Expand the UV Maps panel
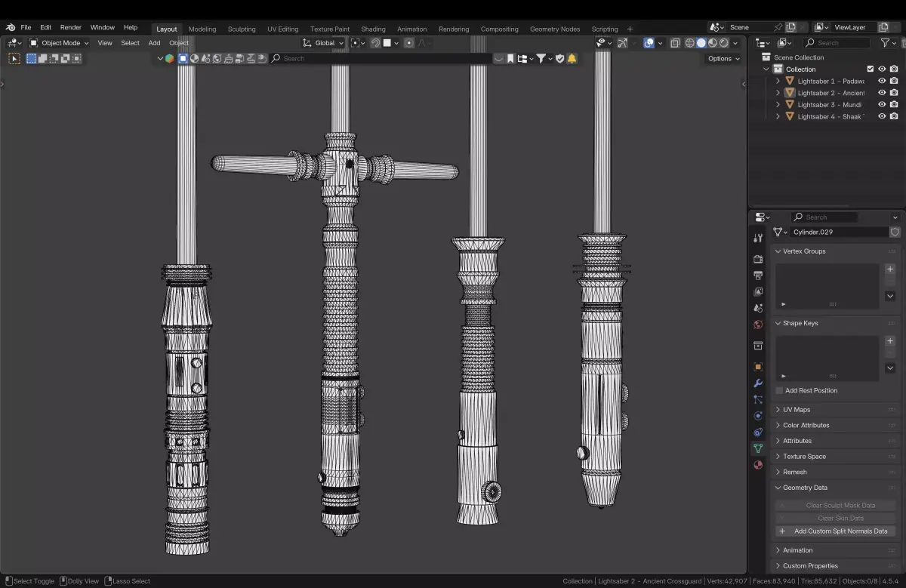Image resolution: width=906 pixels, height=588 pixels. [837, 410]
